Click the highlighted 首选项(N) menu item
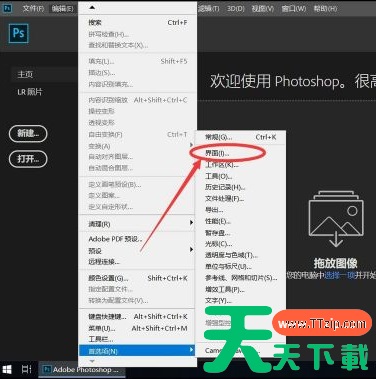 (x=137, y=351)
